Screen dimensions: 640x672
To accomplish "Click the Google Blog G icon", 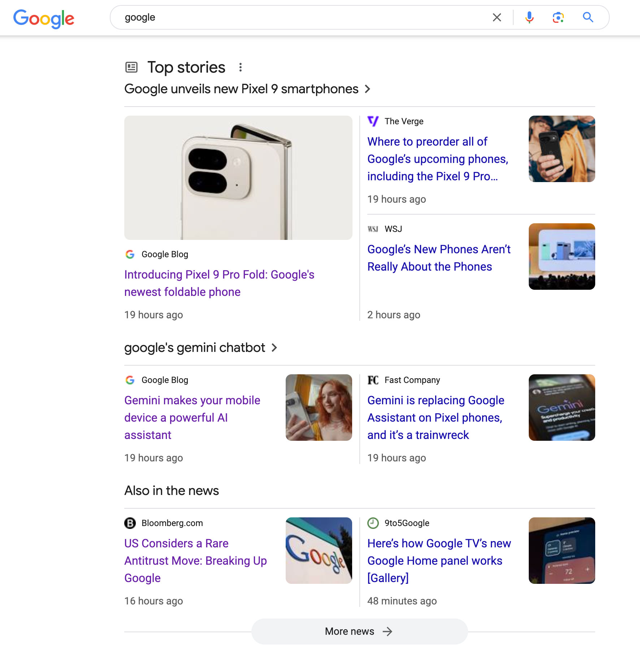I will (130, 254).
